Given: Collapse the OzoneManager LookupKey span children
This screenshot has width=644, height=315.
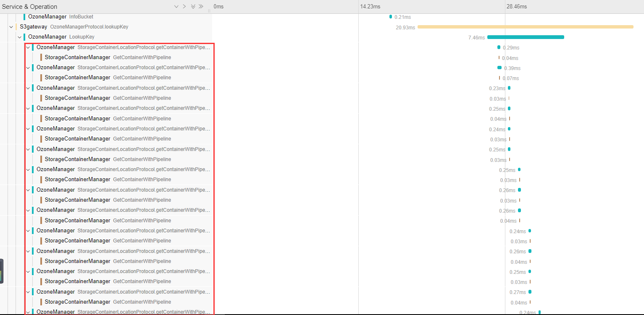Looking at the screenshot, I should (x=19, y=37).
